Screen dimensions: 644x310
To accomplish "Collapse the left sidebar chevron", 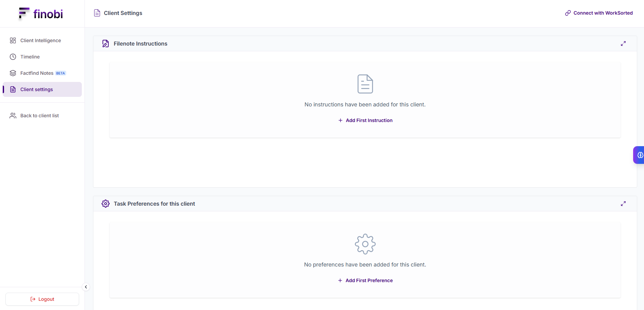I will tap(86, 287).
